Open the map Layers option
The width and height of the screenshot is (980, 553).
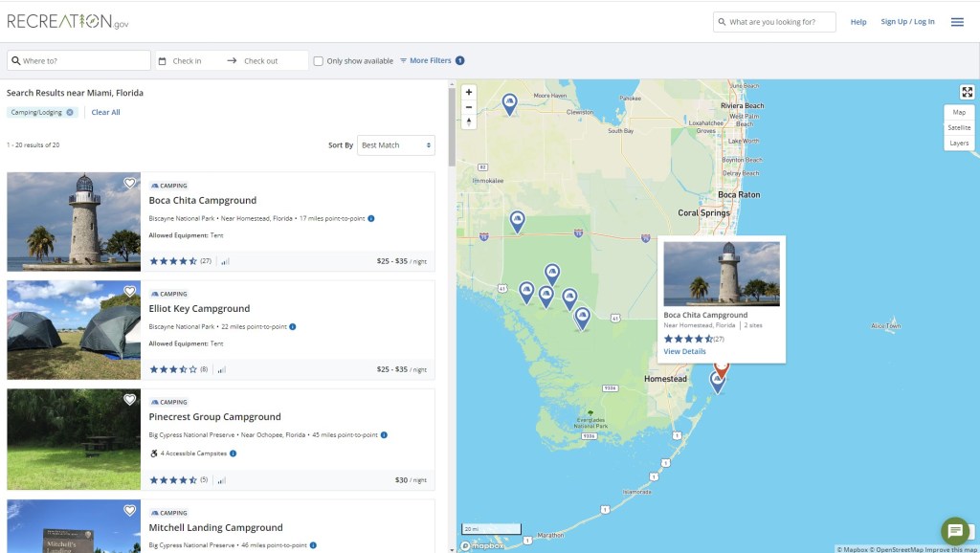[958, 144]
